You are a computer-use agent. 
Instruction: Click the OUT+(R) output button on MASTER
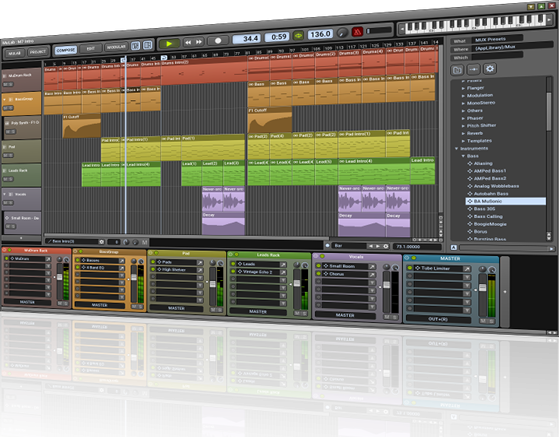438,319
